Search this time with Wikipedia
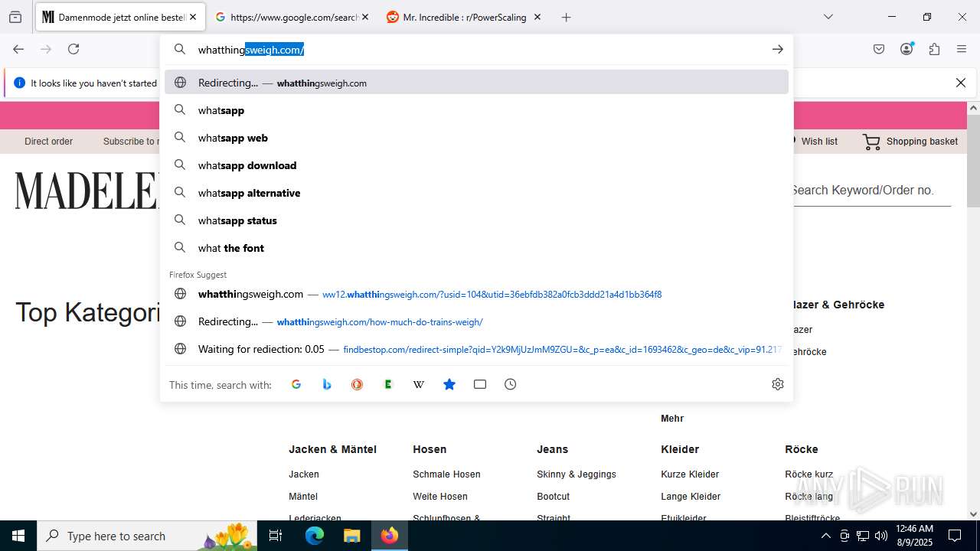Screen dimensions: 980x551 [x=419, y=384]
